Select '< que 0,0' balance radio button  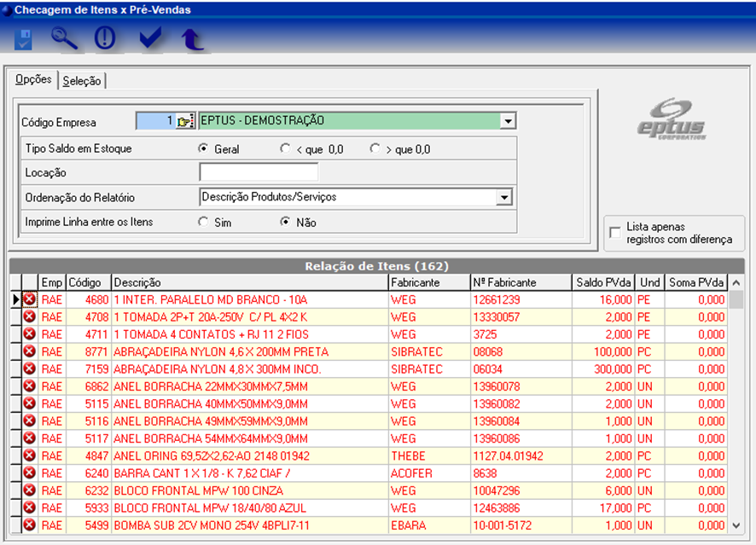pyautogui.click(x=285, y=148)
